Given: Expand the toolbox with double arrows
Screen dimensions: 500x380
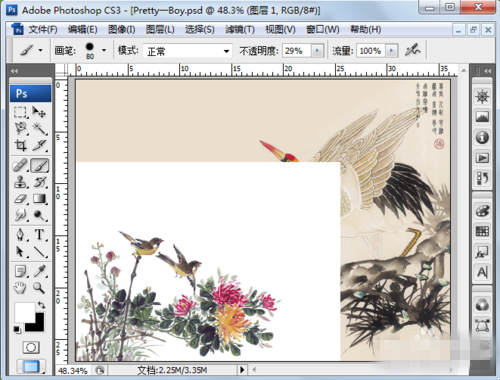Looking at the screenshot, I should pyautogui.click(x=14, y=71).
